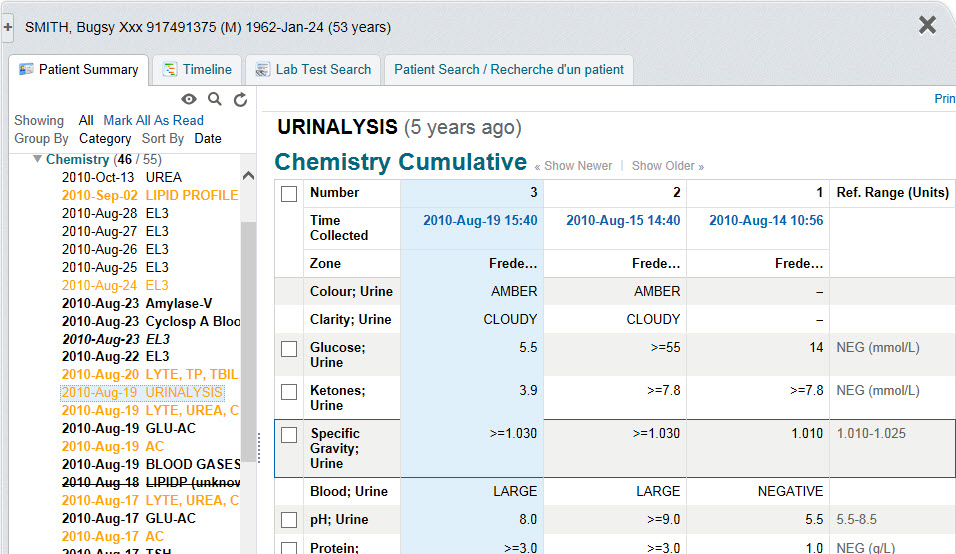The height and width of the screenshot is (554, 956).
Task: Check the pH; Urine checkbox
Action: click(x=289, y=520)
